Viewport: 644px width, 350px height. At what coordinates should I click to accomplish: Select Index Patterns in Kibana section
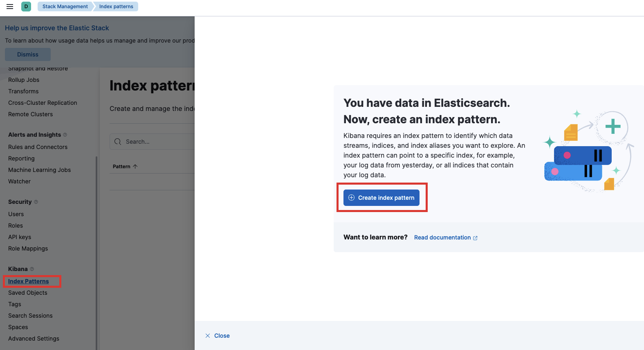[28, 281]
